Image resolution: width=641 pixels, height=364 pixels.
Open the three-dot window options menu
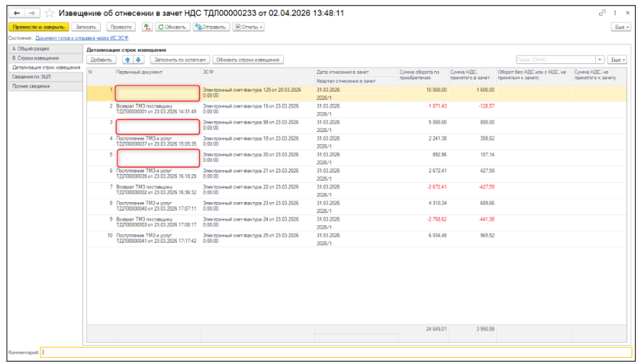[x=616, y=13]
